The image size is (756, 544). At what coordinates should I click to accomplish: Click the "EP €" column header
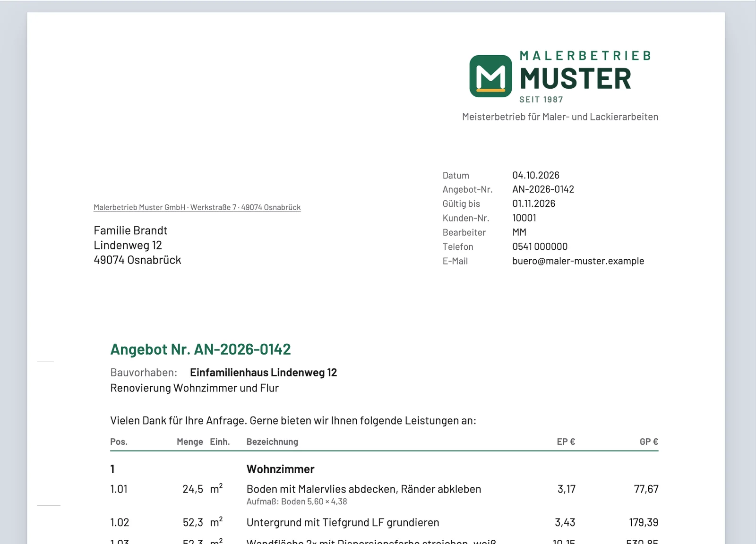pos(566,442)
